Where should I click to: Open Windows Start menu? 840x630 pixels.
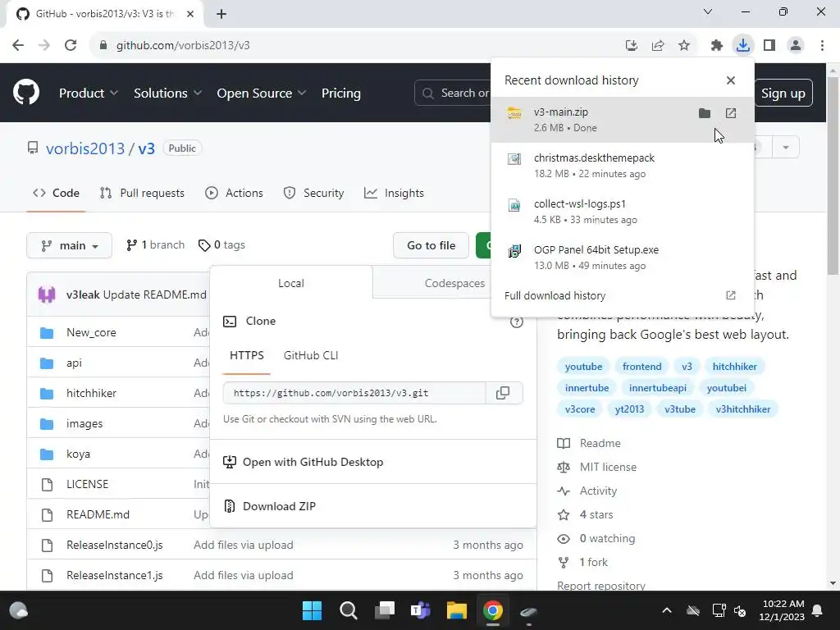coord(312,610)
